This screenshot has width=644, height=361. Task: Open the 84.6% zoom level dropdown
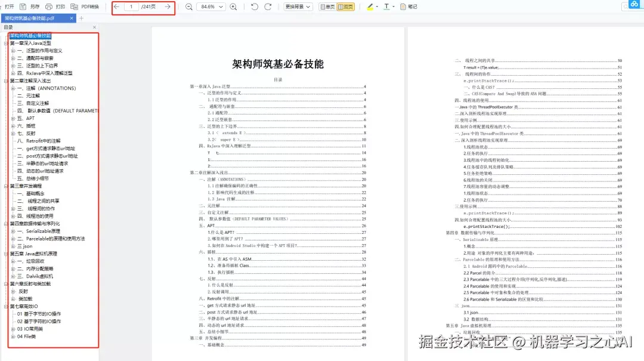tap(211, 7)
